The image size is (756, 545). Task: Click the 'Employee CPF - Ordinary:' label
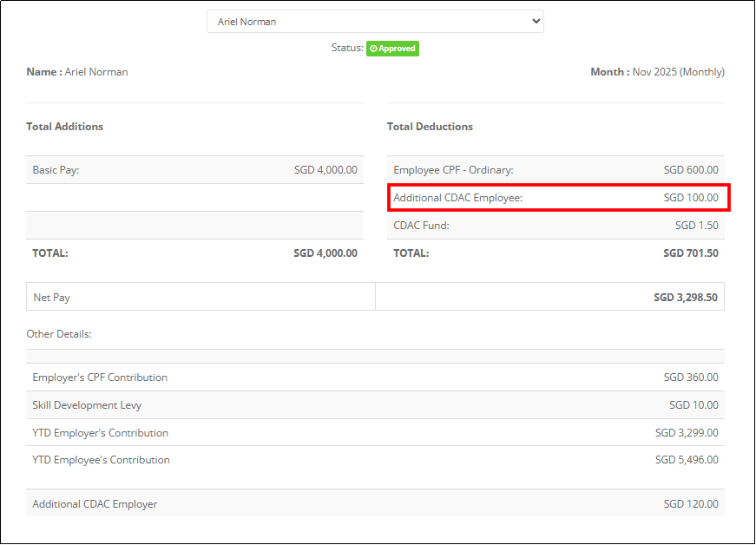453,170
